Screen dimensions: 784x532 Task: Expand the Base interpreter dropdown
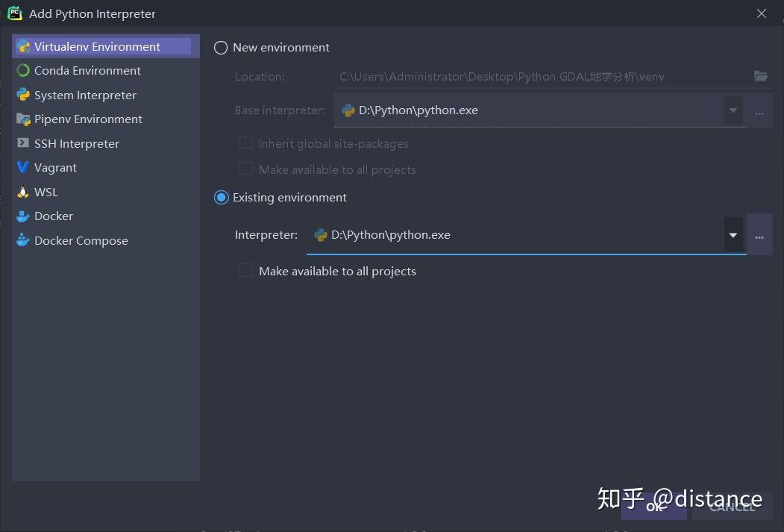[x=733, y=110]
